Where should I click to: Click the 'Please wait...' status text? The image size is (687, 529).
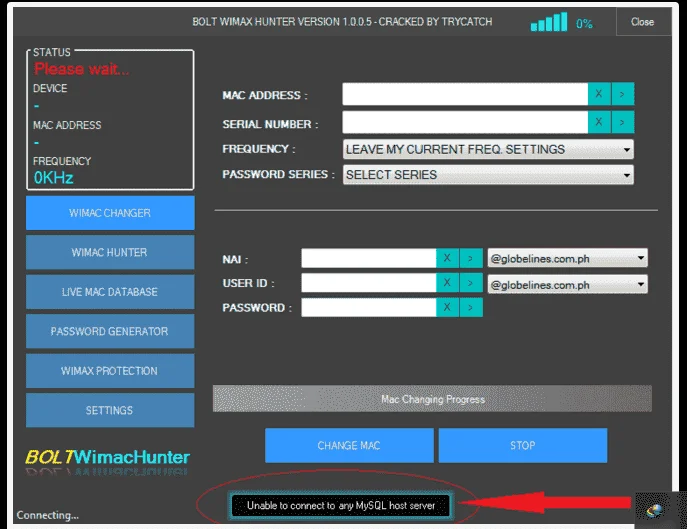pos(81,68)
